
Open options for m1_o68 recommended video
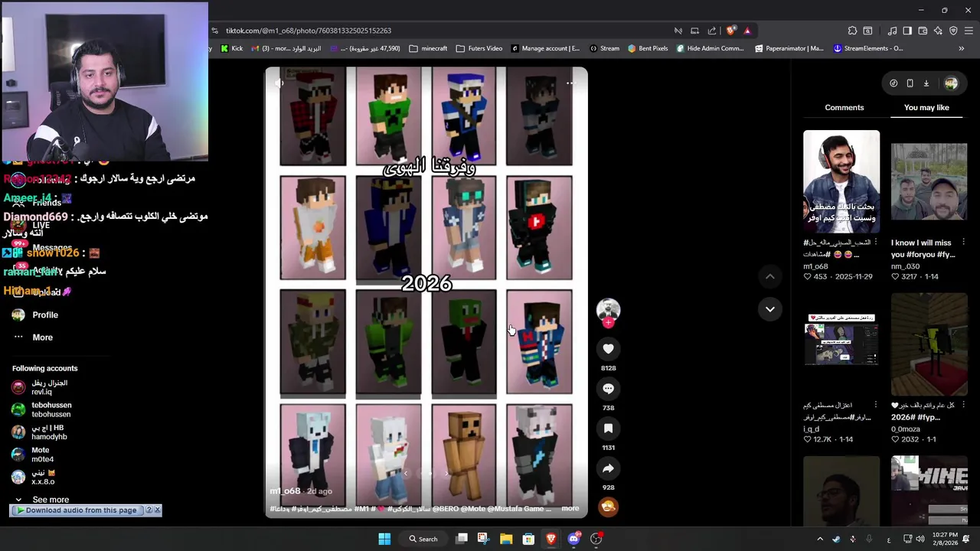(x=875, y=243)
